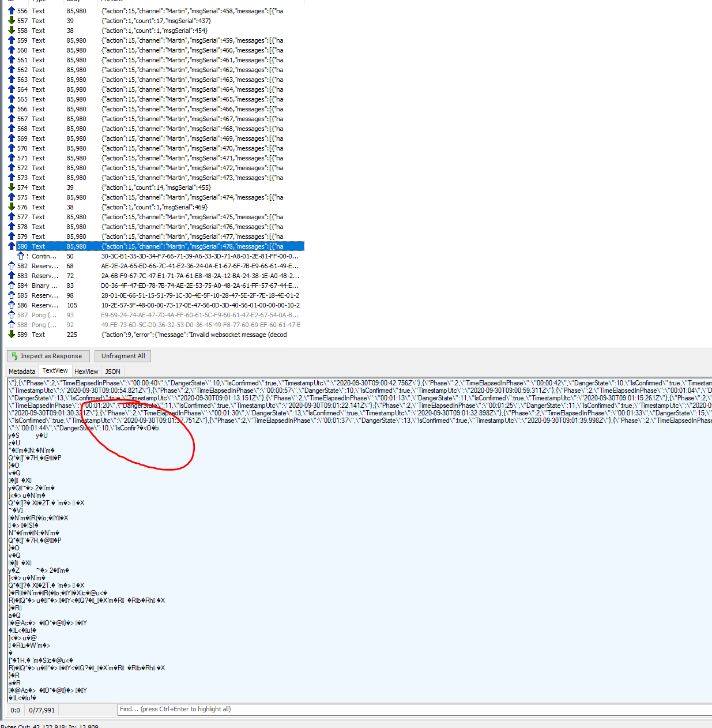This screenshot has width=712, height=728.
Task: Click the Reserved frame icon on row 586
Action: click(11, 305)
